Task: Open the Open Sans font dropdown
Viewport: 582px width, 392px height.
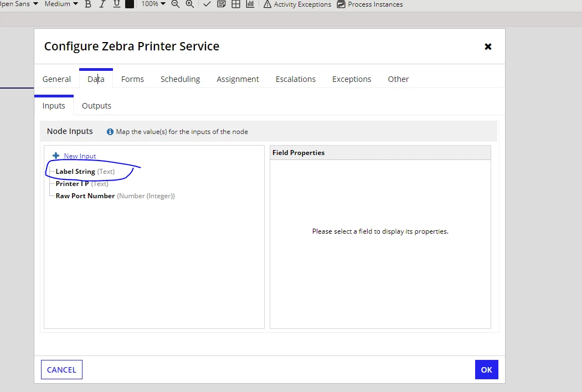Action: pos(19,4)
